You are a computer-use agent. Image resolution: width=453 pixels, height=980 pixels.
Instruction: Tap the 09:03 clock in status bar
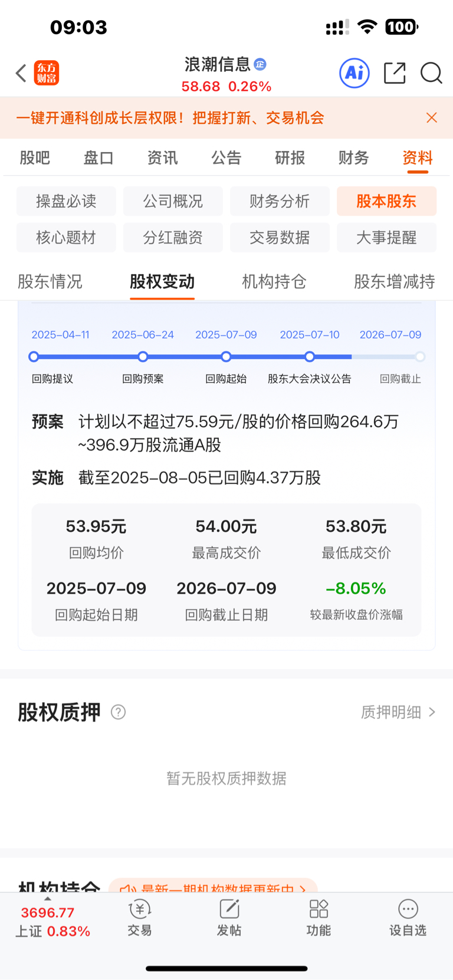78,27
